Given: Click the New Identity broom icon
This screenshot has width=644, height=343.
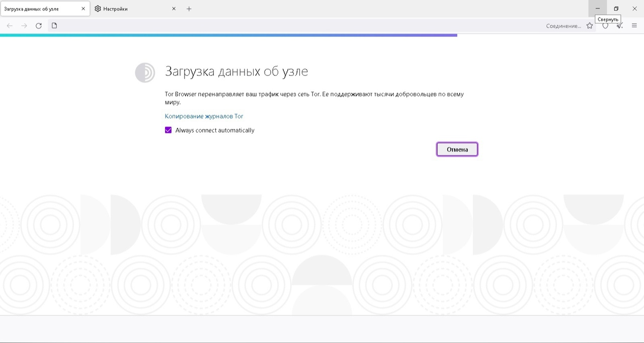Looking at the screenshot, I should [x=620, y=26].
